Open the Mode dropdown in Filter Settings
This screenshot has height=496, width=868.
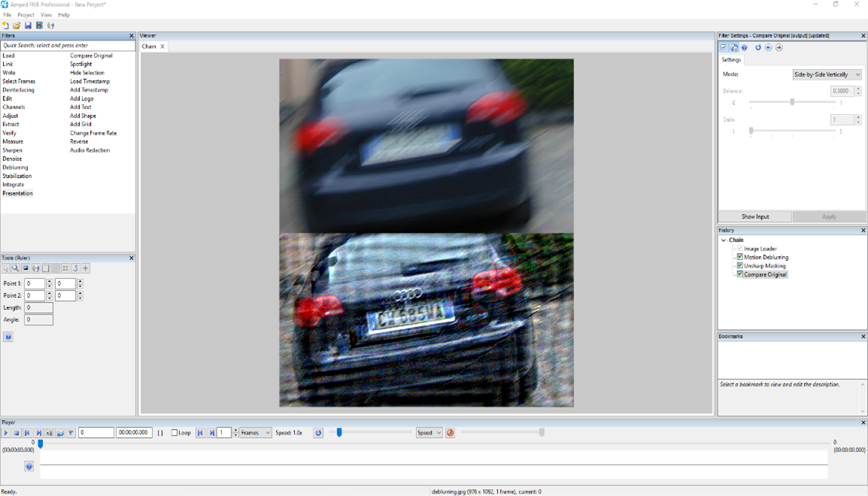(827, 74)
